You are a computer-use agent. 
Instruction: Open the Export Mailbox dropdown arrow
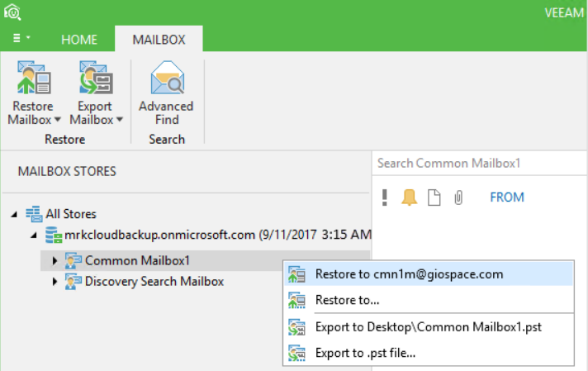(x=120, y=120)
